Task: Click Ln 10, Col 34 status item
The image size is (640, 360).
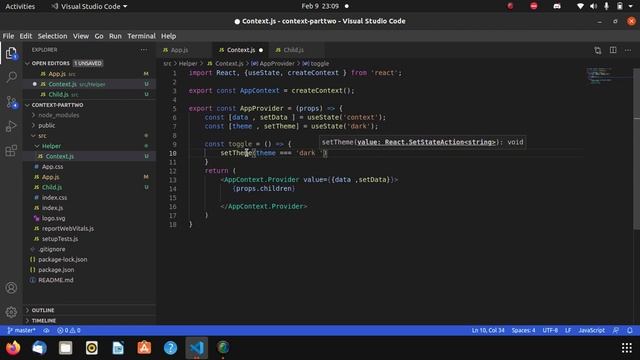Action: pyautogui.click(x=488, y=330)
